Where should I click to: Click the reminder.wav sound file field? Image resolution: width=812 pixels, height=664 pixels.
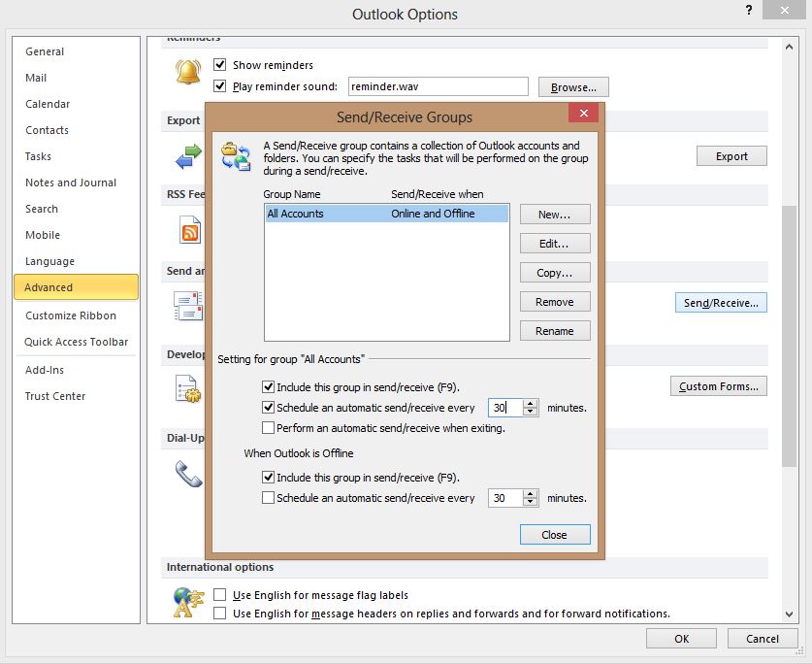(x=438, y=86)
